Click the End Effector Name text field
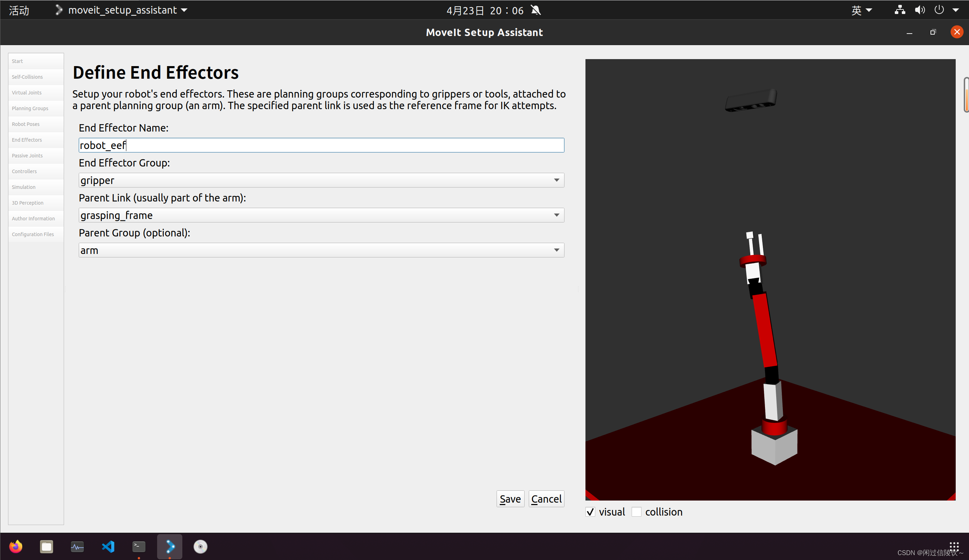The height and width of the screenshot is (560, 969). pos(321,145)
